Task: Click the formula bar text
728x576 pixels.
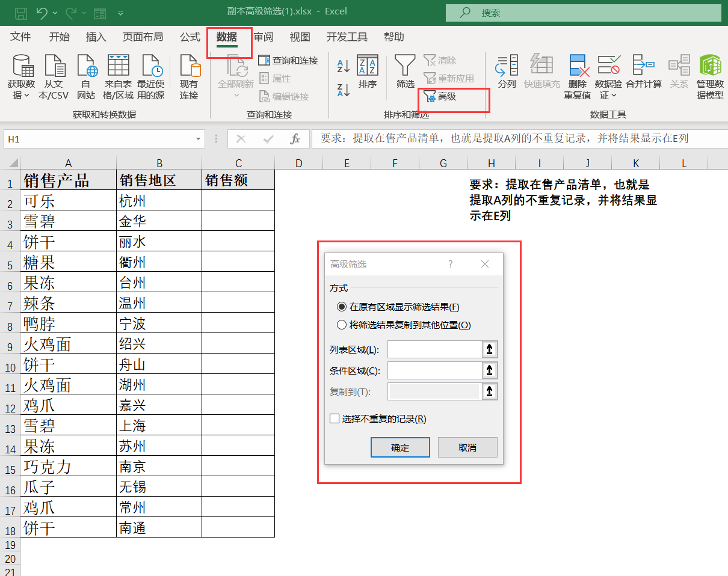Action: [x=504, y=139]
